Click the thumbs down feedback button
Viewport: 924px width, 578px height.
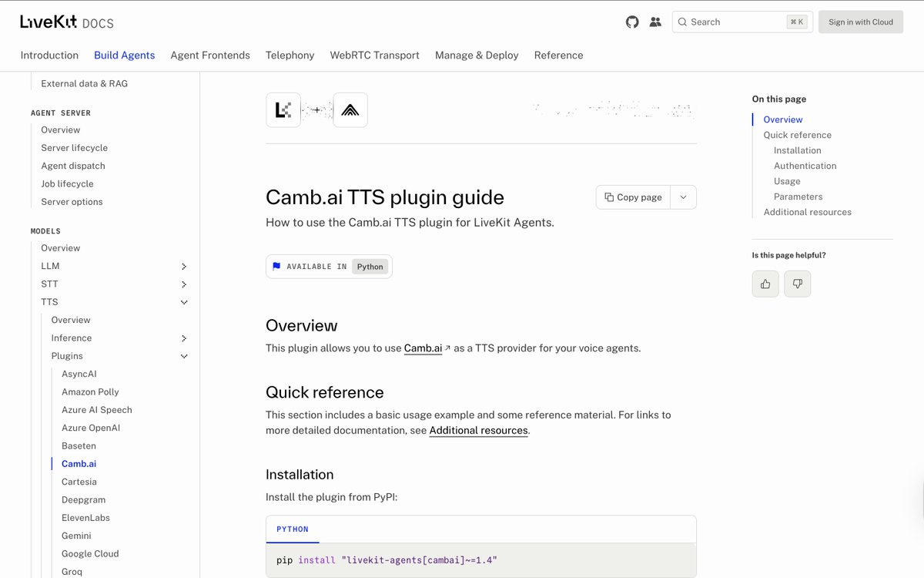(x=798, y=284)
